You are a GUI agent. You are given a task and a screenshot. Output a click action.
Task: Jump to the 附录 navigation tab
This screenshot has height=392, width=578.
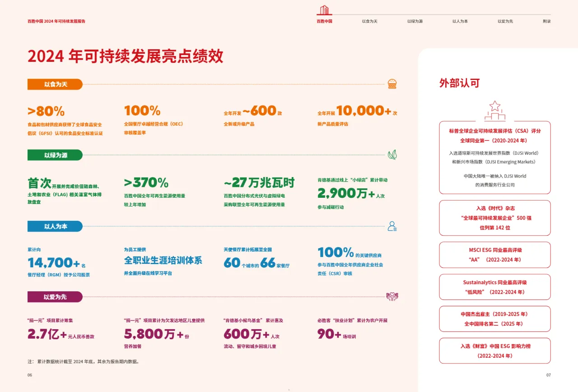coord(546,21)
